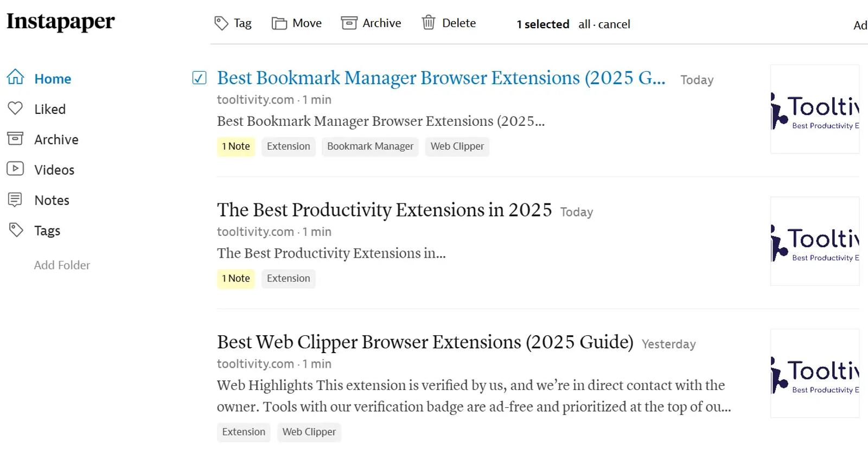The height and width of the screenshot is (454, 868).
Task: Click the Productivity Extensions article thumbnail
Action: pyautogui.click(x=815, y=241)
